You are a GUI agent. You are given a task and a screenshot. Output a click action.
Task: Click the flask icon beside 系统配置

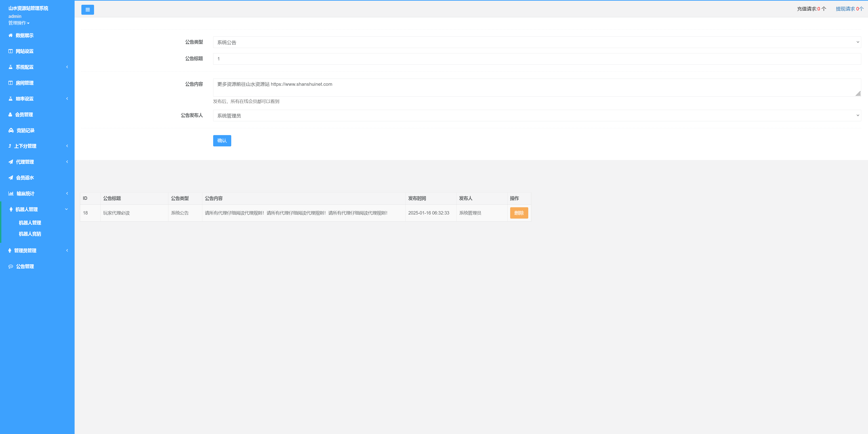click(10, 67)
